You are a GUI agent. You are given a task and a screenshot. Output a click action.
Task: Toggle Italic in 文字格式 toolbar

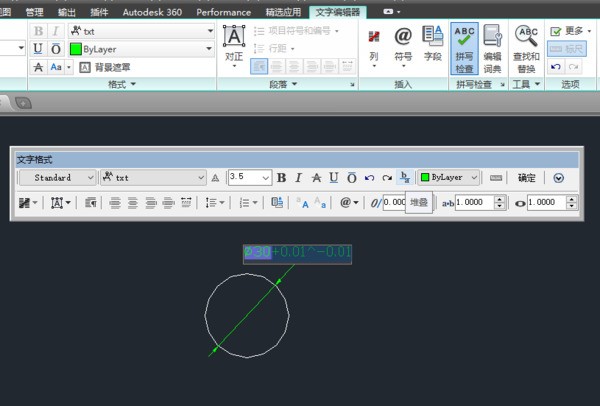[x=299, y=178]
